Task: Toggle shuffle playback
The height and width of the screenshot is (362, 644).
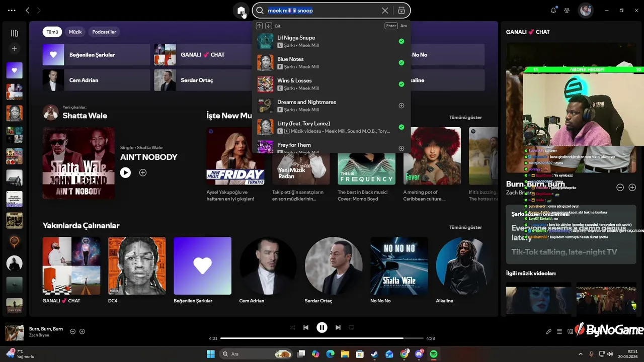Action: coord(292,327)
